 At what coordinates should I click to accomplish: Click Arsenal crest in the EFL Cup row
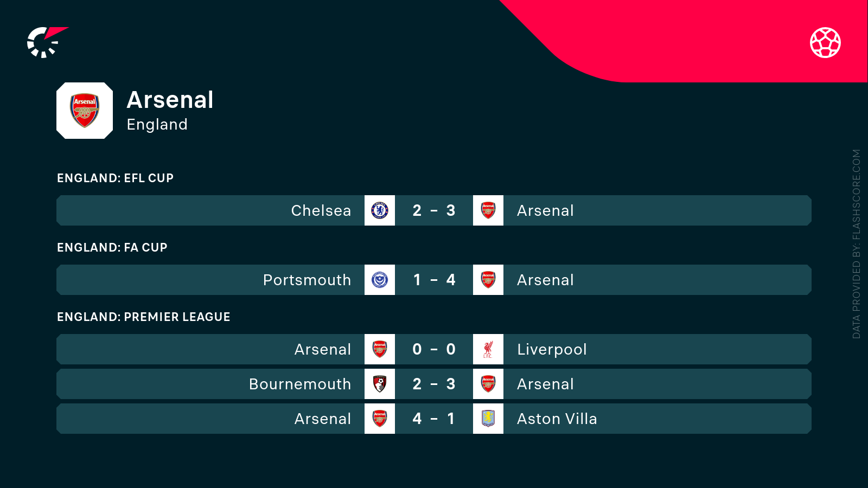point(488,210)
